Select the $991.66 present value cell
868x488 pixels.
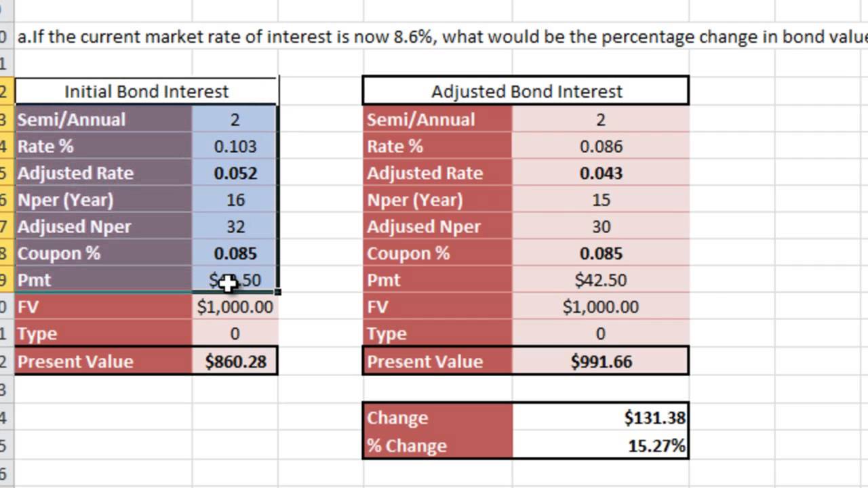(x=601, y=361)
